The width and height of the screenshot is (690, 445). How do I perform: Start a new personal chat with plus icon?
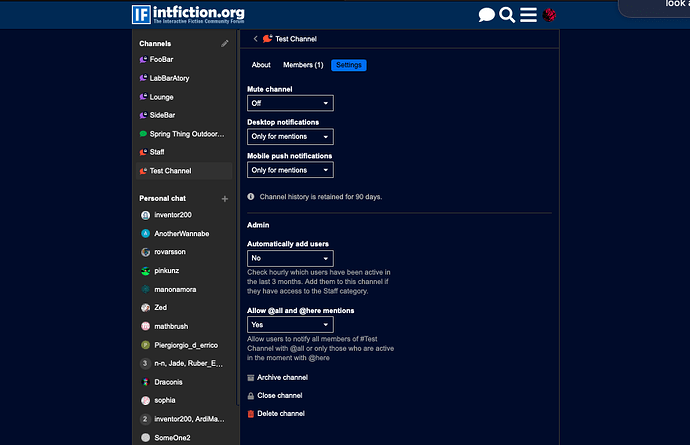click(x=225, y=199)
